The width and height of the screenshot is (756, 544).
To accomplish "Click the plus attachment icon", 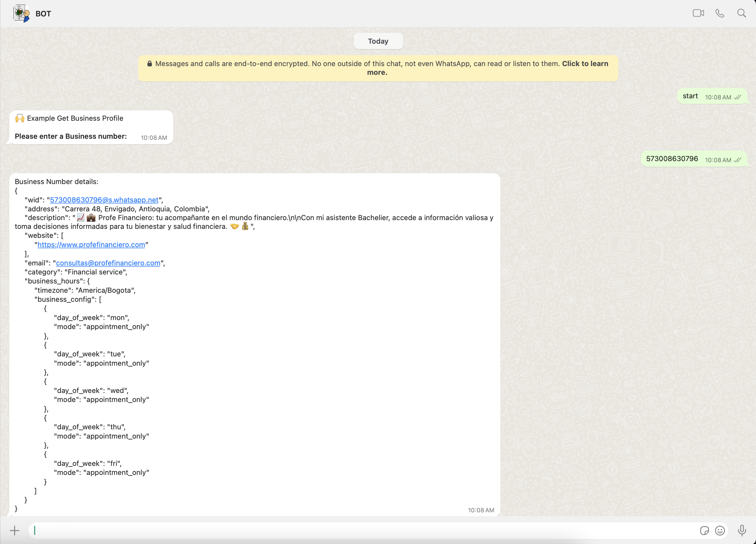I will pos(15,530).
